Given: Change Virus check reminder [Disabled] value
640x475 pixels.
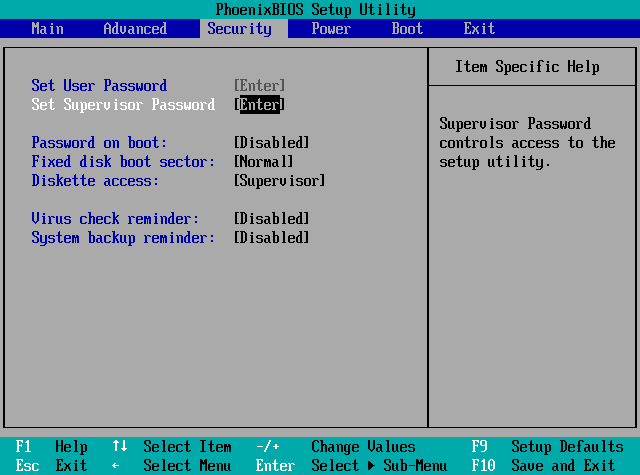Looking at the screenshot, I should point(271,219).
